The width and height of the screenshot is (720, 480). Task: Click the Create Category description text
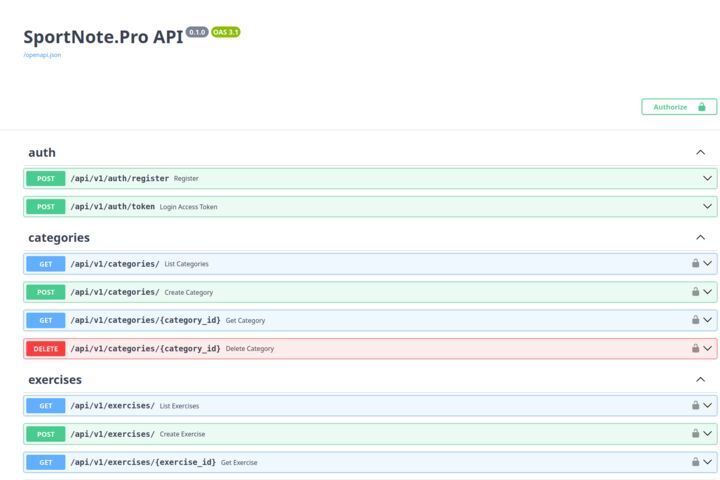(x=189, y=293)
